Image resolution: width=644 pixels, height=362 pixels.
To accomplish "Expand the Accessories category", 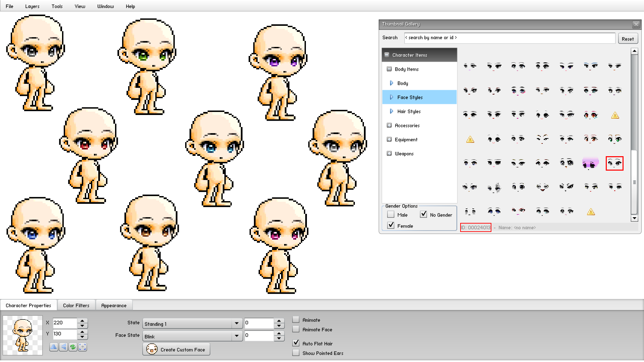I will 389,125.
